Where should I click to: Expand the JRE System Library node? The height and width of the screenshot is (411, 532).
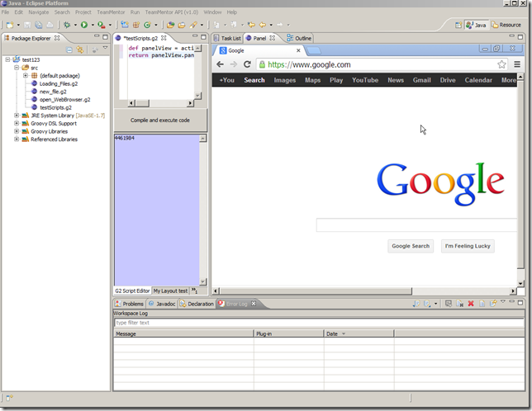click(16, 116)
